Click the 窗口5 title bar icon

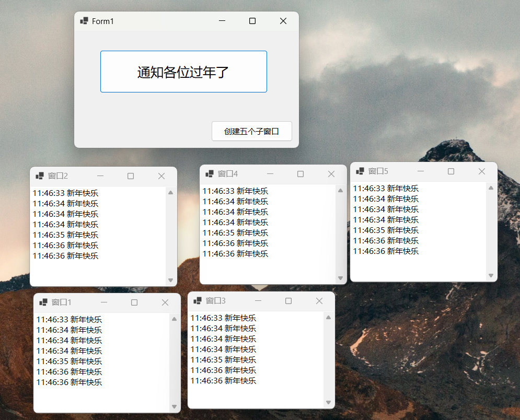click(360, 171)
